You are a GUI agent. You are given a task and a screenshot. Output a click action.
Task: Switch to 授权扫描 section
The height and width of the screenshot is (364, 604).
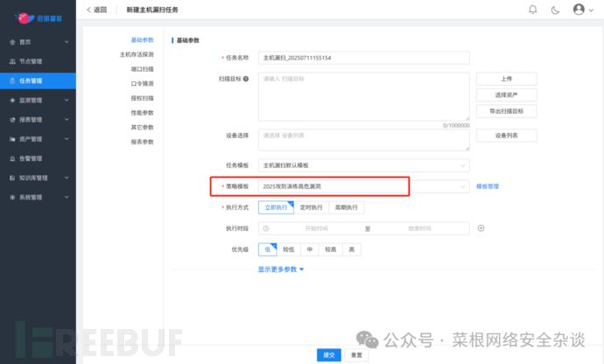point(142,98)
